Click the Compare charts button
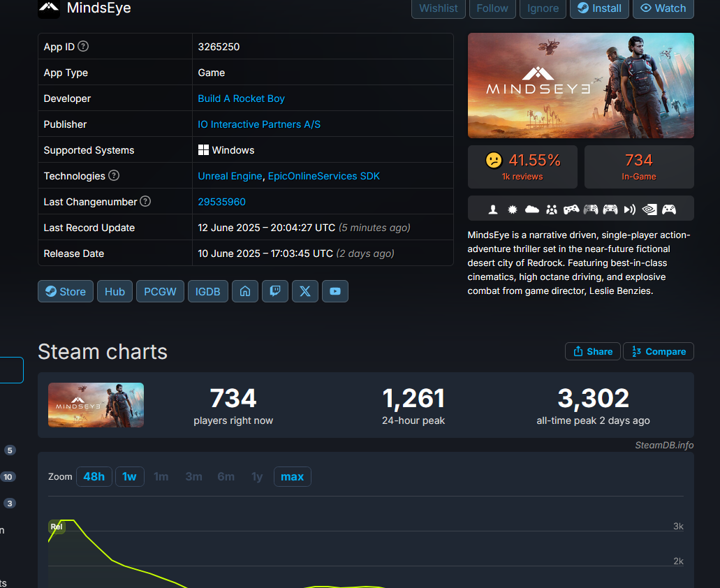Image resolution: width=720 pixels, height=588 pixels. pyautogui.click(x=659, y=351)
